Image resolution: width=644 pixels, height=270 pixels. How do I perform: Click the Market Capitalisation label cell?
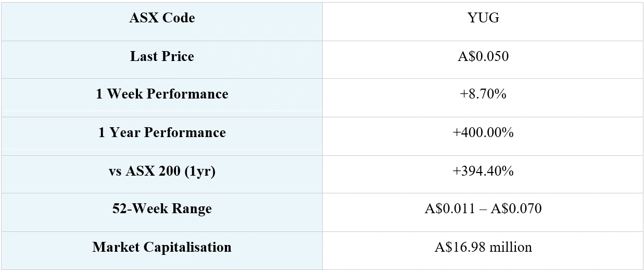point(162,247)
